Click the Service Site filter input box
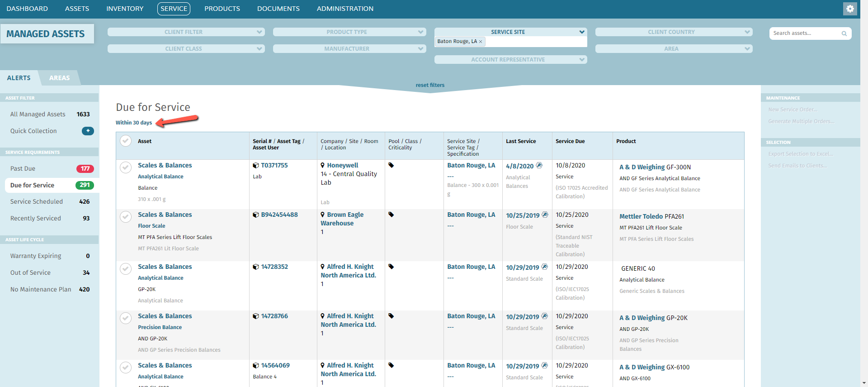The height and width of the screenshot is (387, 868). pyautogui.click(x=511, y=42)
